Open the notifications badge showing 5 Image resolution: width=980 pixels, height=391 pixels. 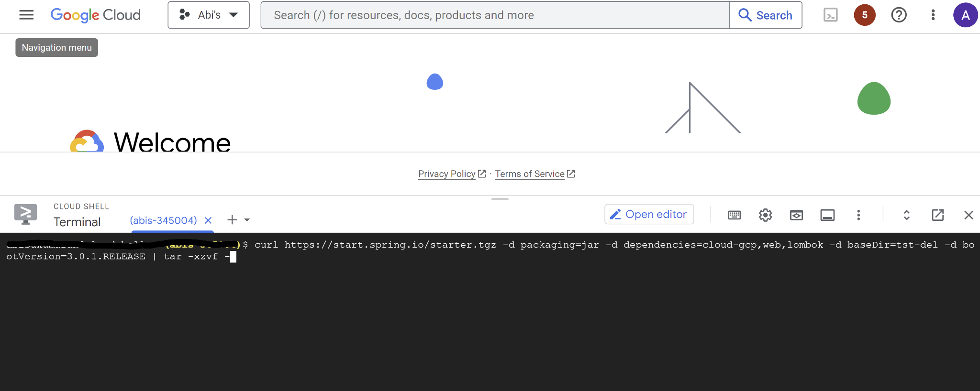pos(864,15)
